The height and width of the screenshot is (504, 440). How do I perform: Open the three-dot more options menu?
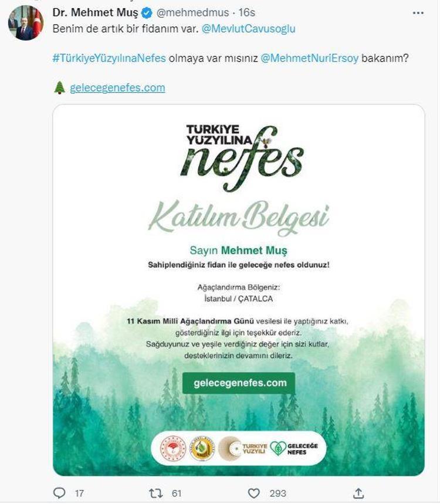click(x=418, y=12)
